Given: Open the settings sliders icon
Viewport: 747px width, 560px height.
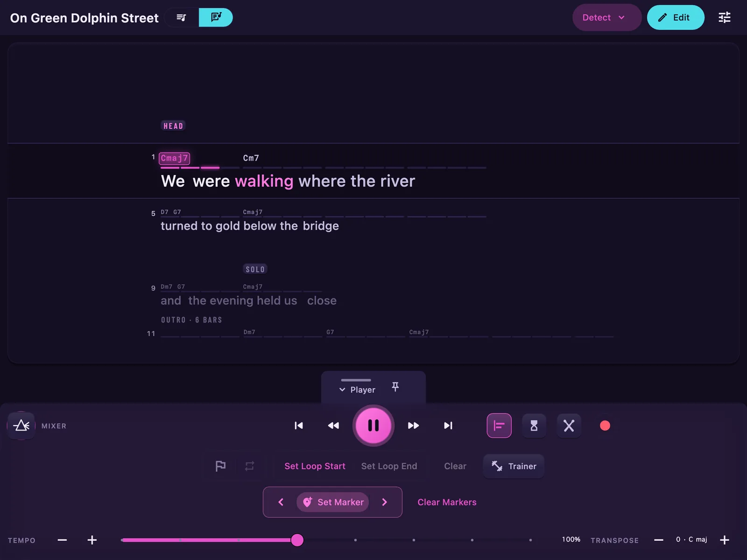Looking at the screenshot, I should 724,17.
